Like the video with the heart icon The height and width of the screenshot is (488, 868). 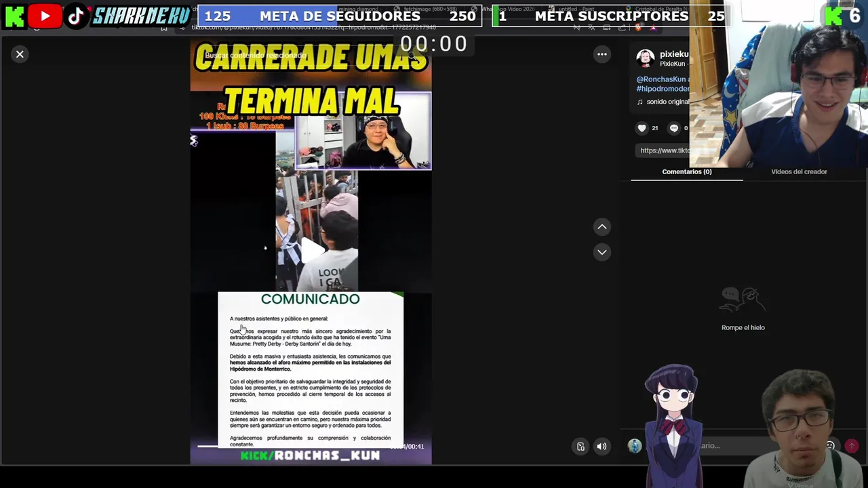(642, 128)
